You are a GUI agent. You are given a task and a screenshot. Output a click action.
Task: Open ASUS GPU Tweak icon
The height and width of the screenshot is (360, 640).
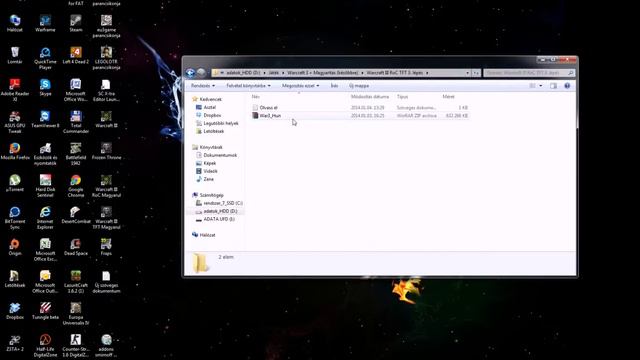click(x=15, y=122)
